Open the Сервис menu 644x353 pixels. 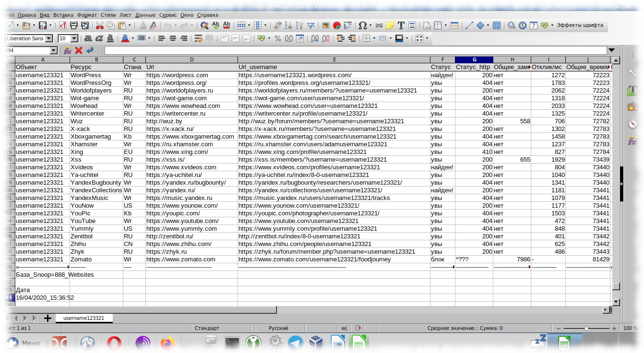168,15
